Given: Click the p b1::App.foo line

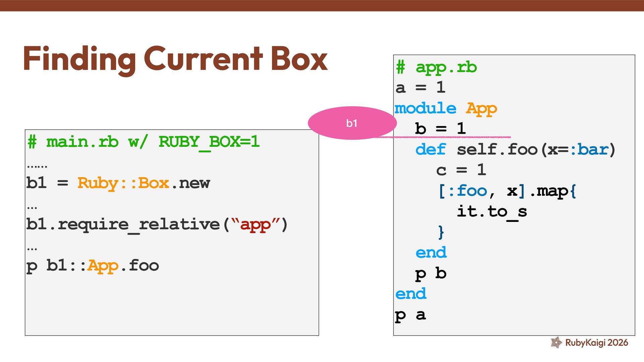Looking at the screenshot, I should 93,266.
